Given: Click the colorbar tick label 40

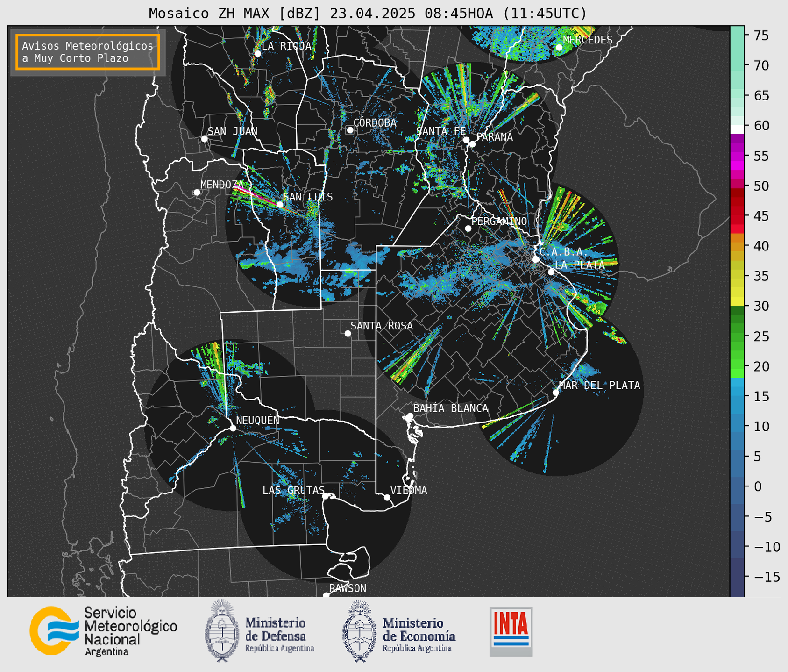Looking at the screenshot, I should coord(761,246).
